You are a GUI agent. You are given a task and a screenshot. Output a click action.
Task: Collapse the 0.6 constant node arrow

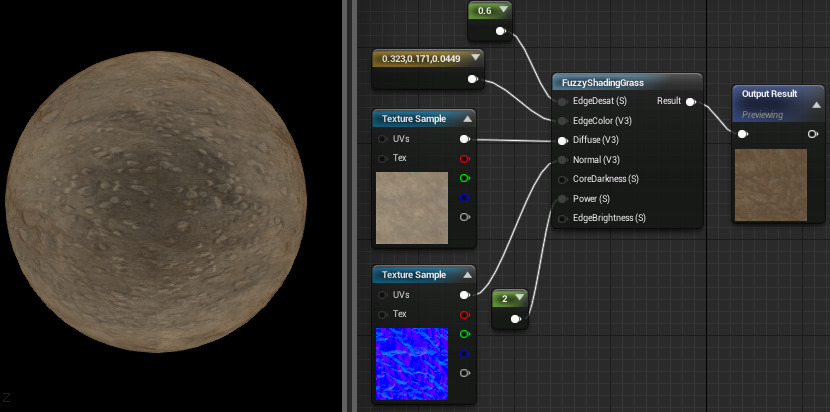(505, 11)
